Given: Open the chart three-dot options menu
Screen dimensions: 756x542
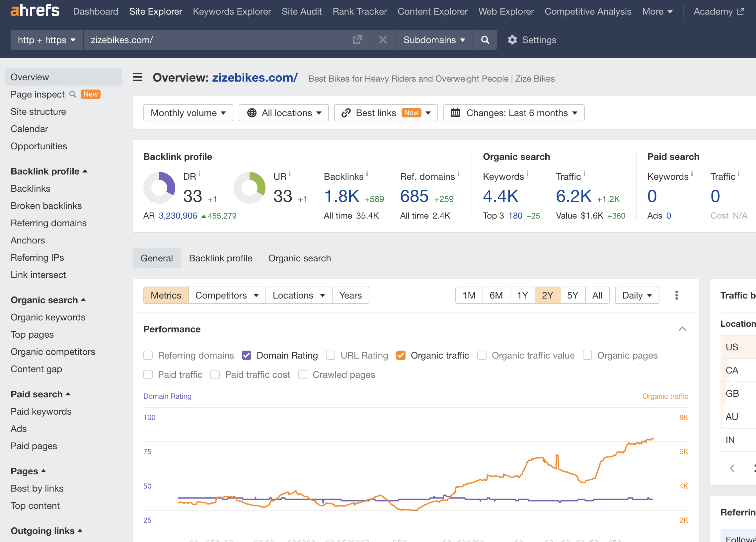Looking at the screenshot, I should point(676,295).
